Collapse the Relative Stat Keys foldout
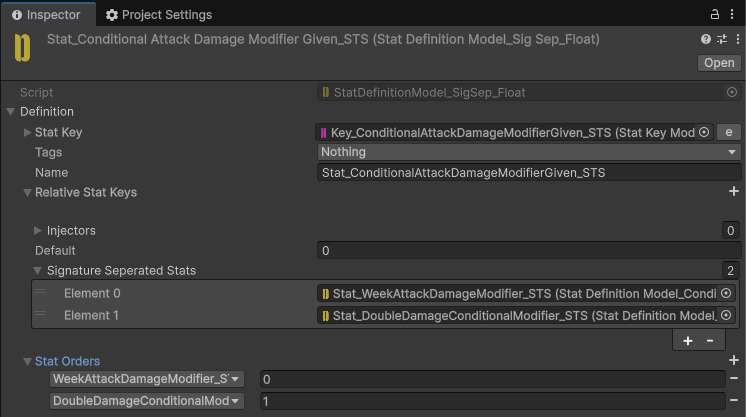The image size is (746, 417). 27,193
